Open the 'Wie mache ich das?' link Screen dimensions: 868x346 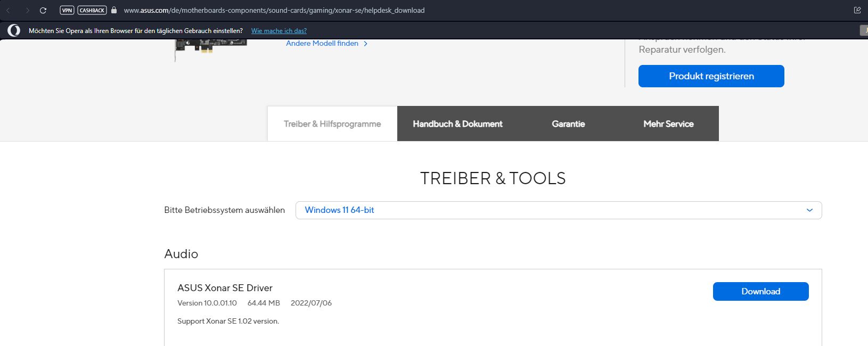pyautogui.click(x=279, y=31)
